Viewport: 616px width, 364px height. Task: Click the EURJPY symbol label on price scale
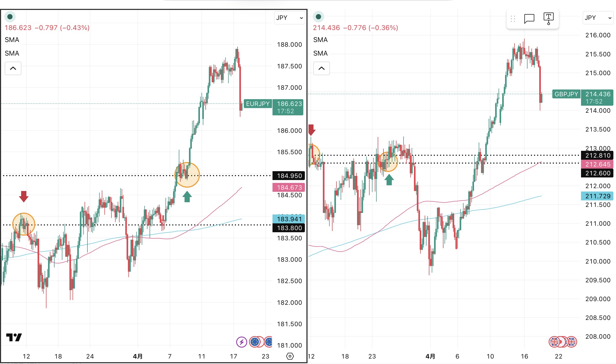coord(258,104)
